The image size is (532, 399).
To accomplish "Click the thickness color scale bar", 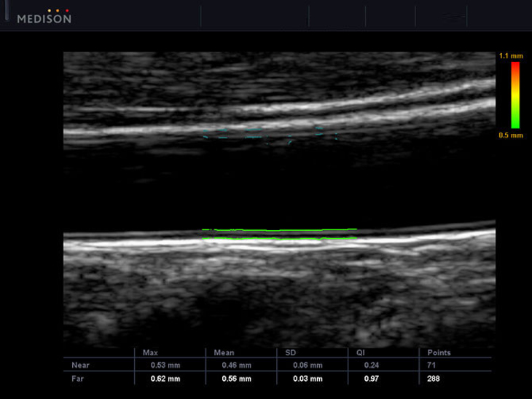I will (515, 95).
